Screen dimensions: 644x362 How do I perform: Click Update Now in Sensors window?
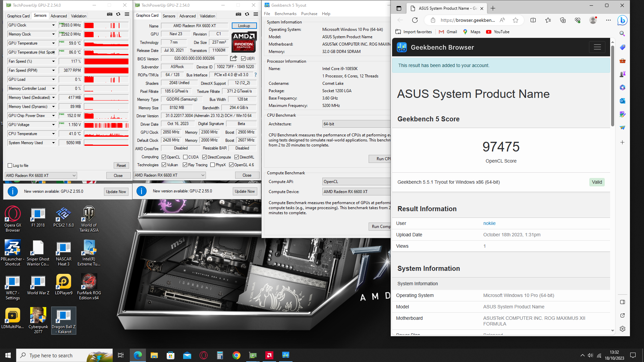coord(116,192)
